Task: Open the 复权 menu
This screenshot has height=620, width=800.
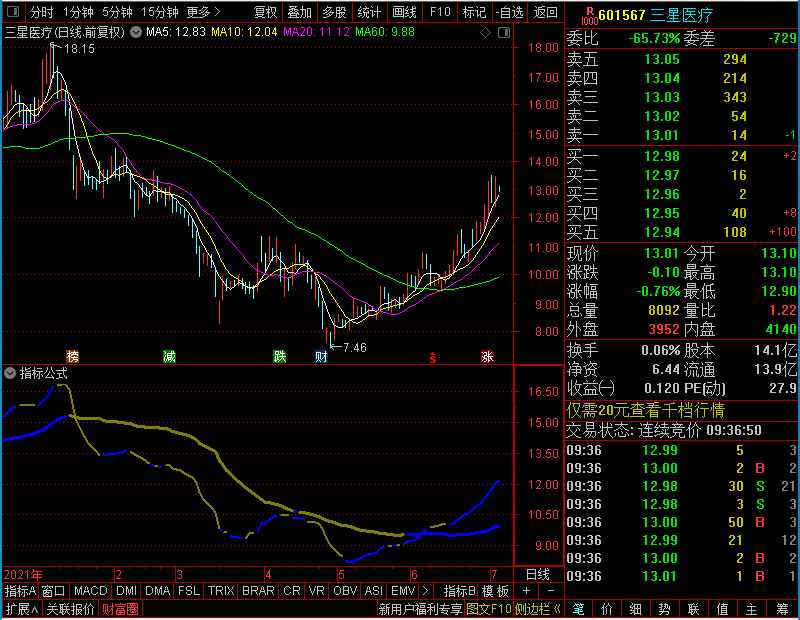Action: (266, 12)
